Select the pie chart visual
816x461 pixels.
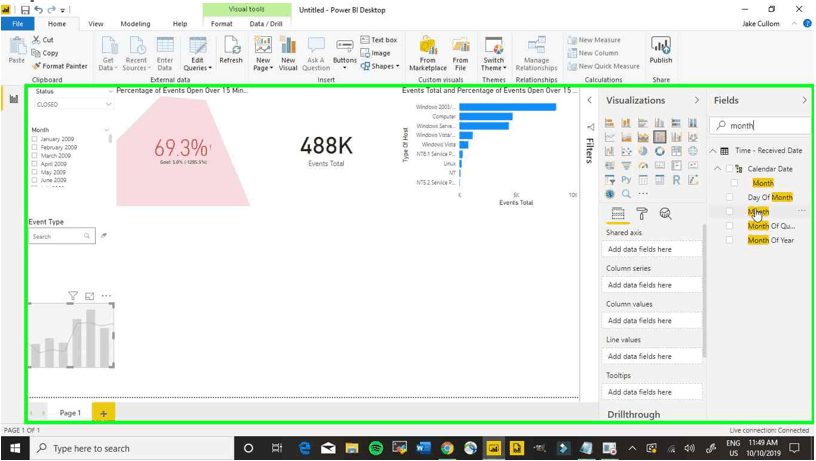pos(643,151)
